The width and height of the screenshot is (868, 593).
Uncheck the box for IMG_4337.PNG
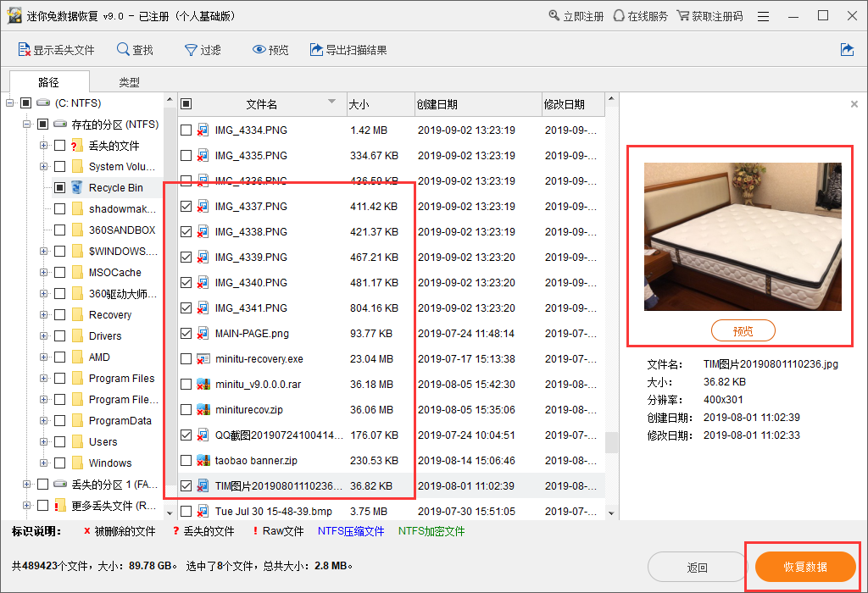coord(186,207)
